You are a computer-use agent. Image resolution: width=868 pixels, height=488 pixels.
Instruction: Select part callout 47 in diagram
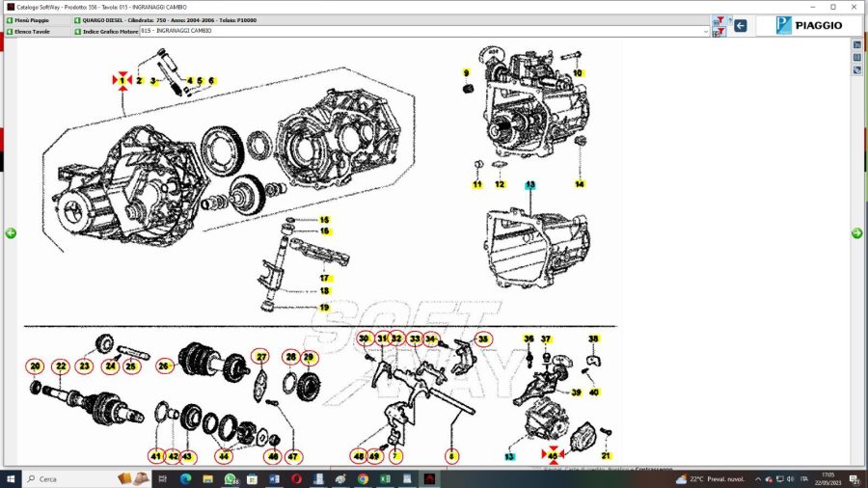pos(293,456)
